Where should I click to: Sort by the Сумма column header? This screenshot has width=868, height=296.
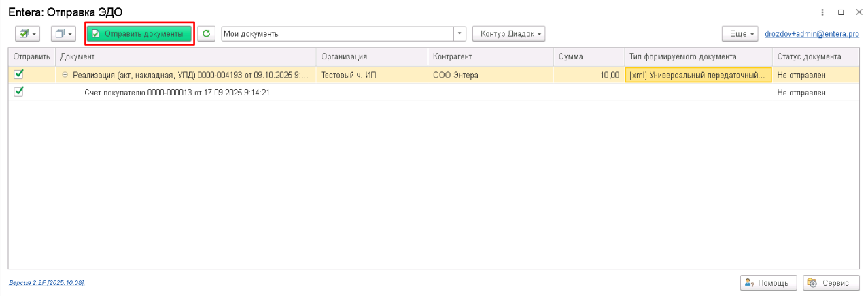pos(589,56)
